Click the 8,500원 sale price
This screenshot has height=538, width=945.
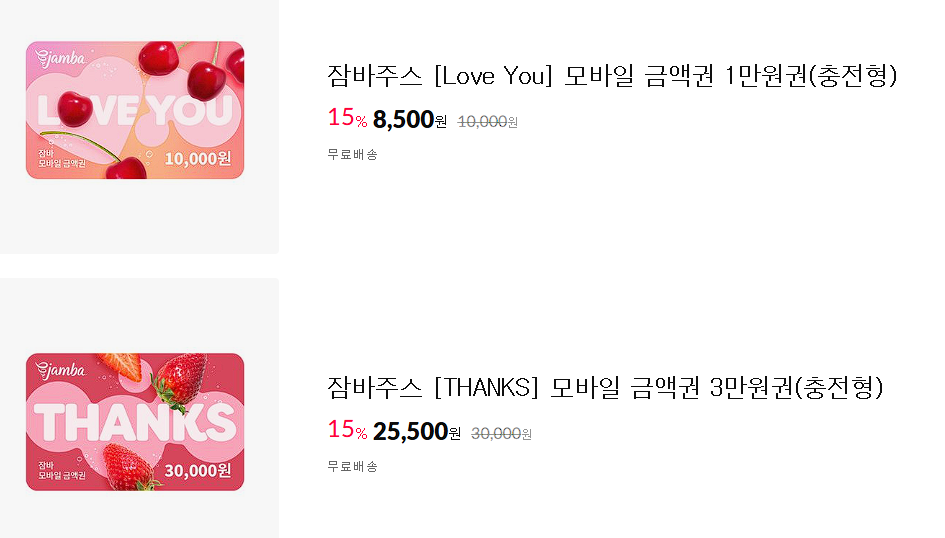[410, 119]
